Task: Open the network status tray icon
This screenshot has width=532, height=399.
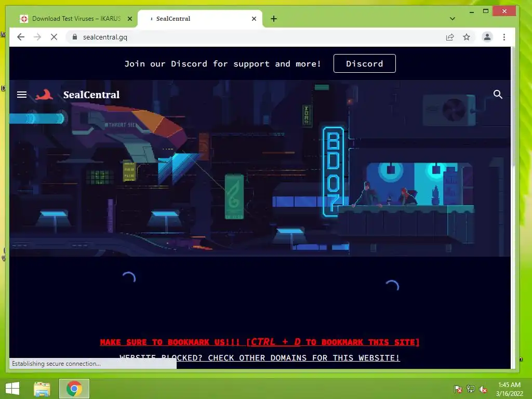Action: tap(471, 389)
